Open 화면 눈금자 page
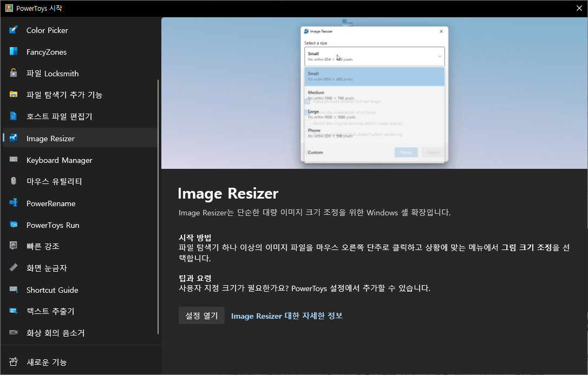588x375 pixels. tap(80, 268)
